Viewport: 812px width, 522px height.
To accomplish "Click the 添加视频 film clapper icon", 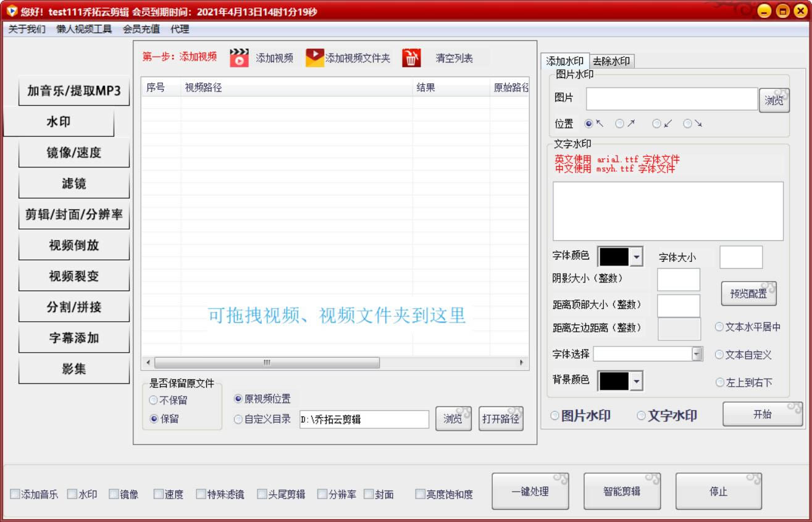I will tap(239, 57).
